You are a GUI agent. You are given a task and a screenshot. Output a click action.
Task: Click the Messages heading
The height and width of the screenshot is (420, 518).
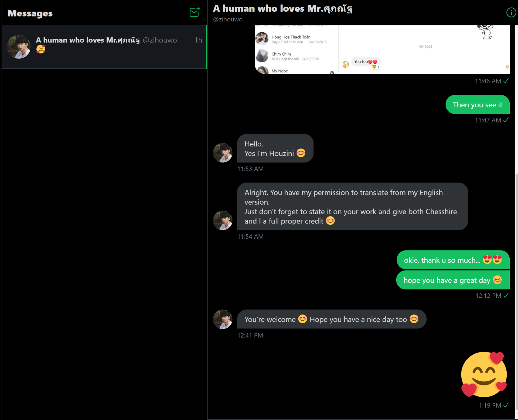pyautogui.click(x=30, y=13)
